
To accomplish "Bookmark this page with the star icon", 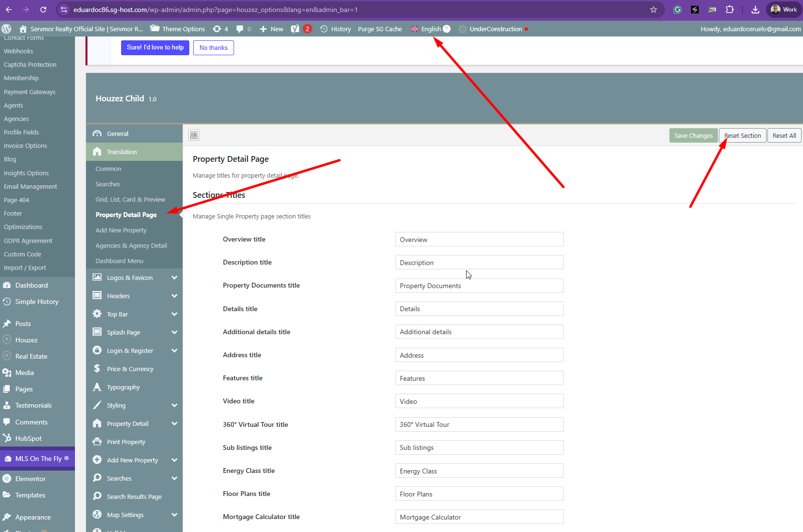I will [x=653, y=10].
